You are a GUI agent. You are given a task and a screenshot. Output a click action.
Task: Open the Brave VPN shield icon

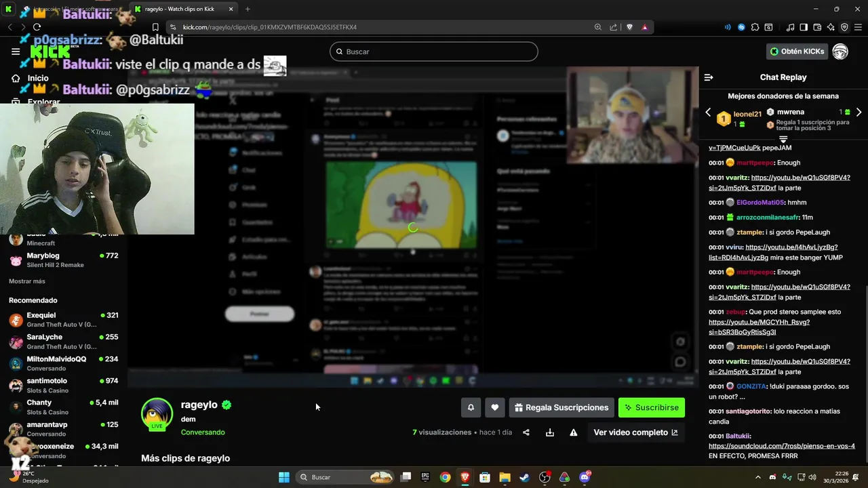tap(844, 27)
